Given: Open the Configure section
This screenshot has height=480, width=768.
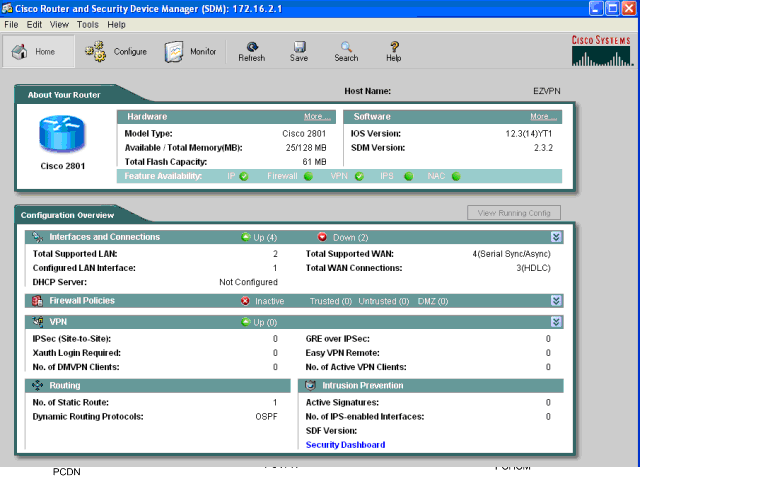Looking at the screenshot, I should pos(116,51).
